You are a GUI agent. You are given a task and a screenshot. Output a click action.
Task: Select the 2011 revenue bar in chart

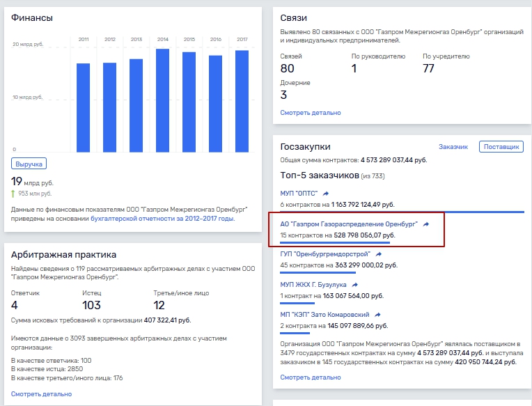tap(83, 108)
